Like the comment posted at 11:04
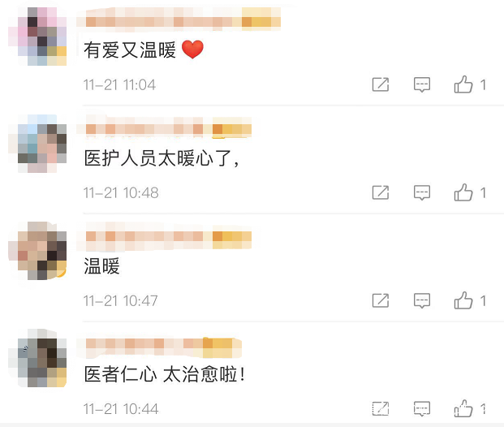The image size is (504, 427). [463, 84]
